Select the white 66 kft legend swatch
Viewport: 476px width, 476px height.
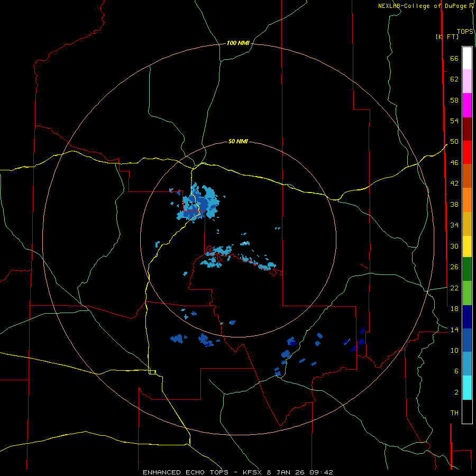467,58
